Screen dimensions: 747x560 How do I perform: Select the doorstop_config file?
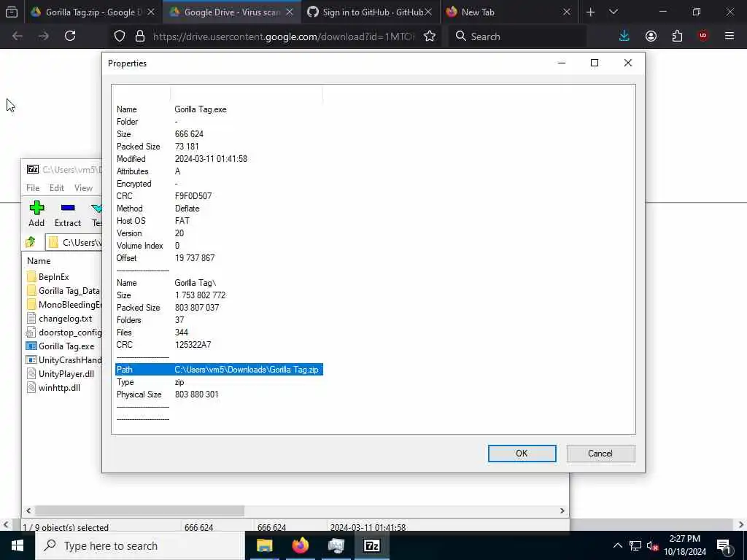click(x=64, y=332)
